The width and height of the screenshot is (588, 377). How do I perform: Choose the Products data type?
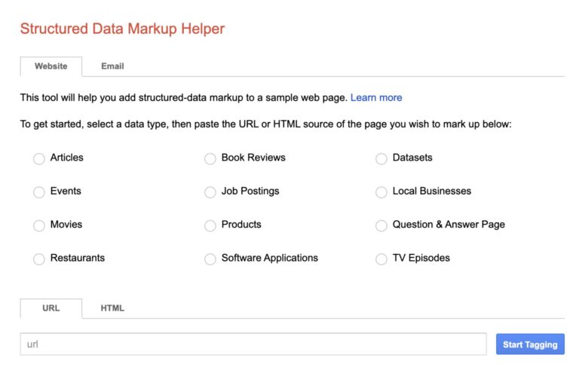210,225
